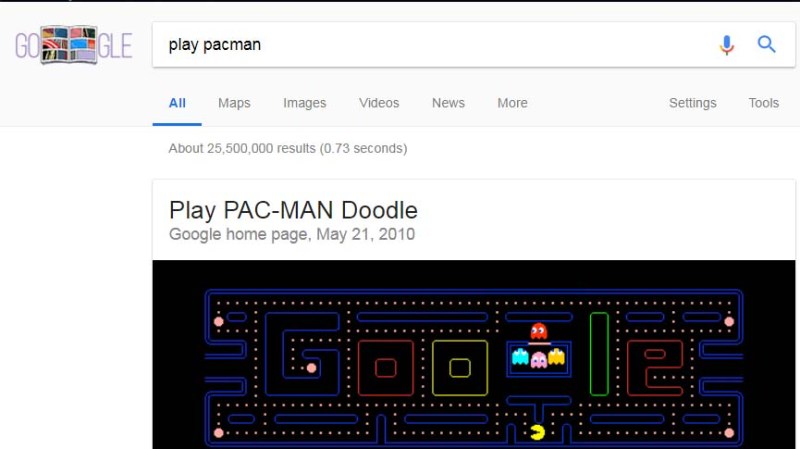The image size is (800, 449).
Task: Expand the More search options menu
Action: [x=512, y=103]
